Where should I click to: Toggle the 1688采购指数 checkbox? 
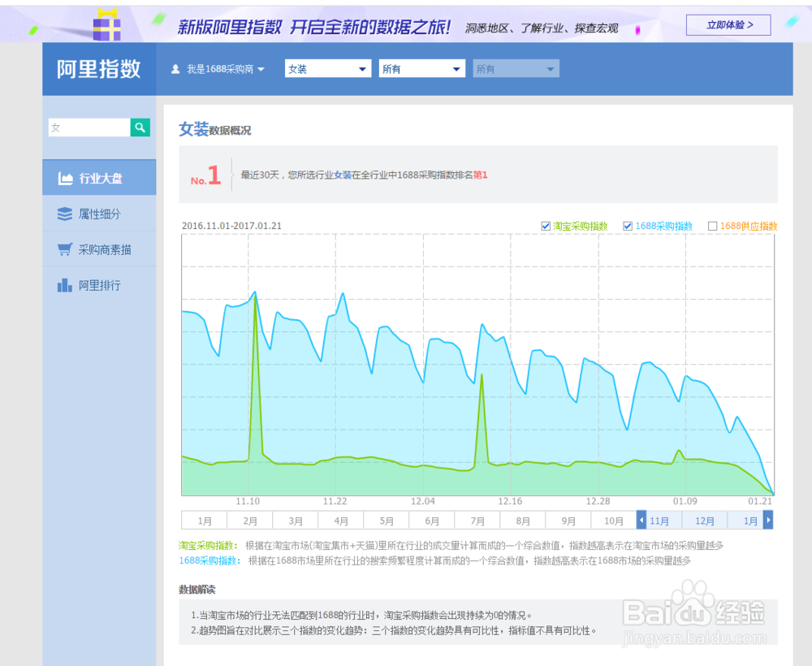click(x=627, y=227)
